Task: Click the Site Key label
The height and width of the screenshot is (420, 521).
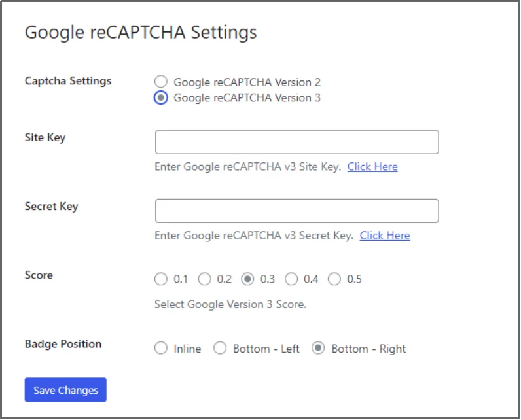Action: click(45, 137)
